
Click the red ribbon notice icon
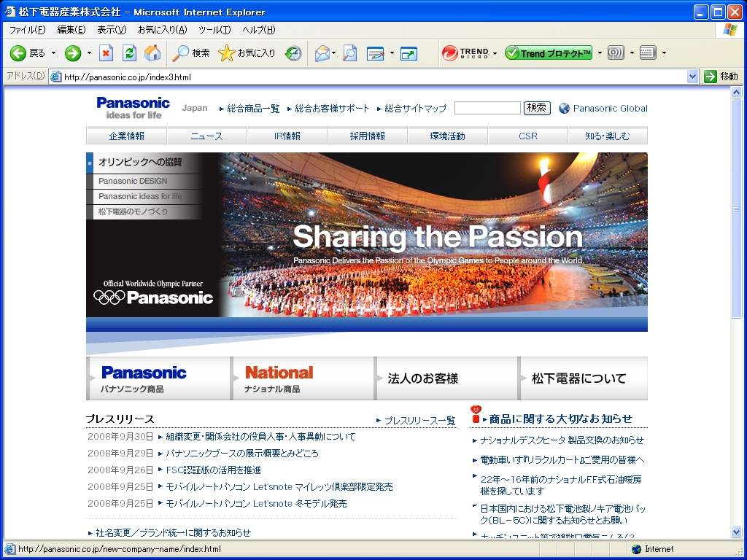[x=476, y=414]
